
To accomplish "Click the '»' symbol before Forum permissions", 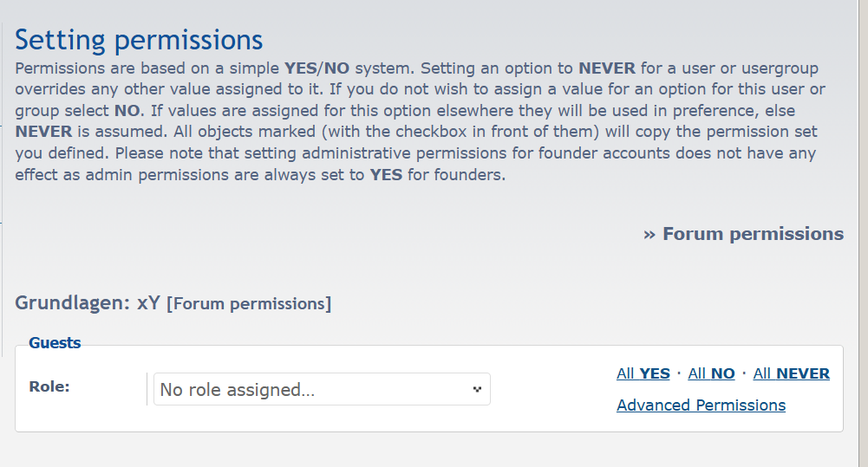I will coord(649,234).
